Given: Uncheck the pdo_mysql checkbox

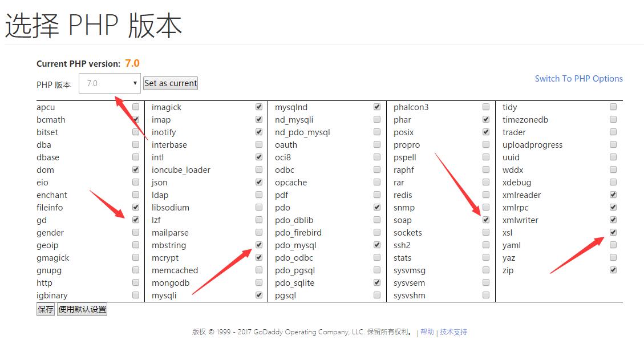Looking at the screenshot, I should point(376,245).
